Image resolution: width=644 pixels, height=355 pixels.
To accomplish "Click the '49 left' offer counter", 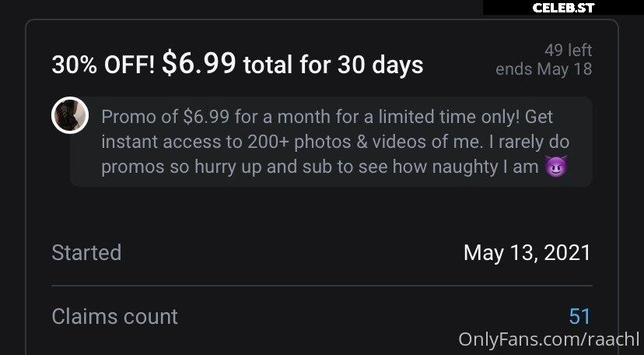I will point(568,50).
